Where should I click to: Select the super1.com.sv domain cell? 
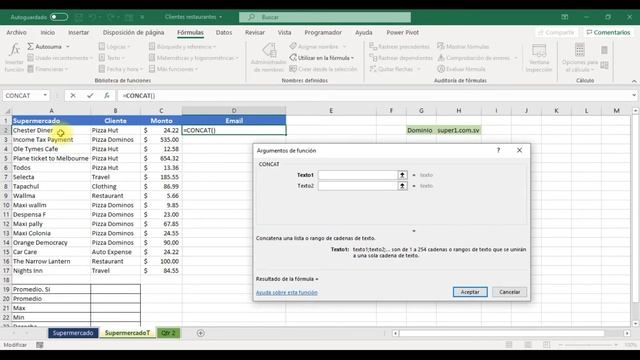click(458, 130)
